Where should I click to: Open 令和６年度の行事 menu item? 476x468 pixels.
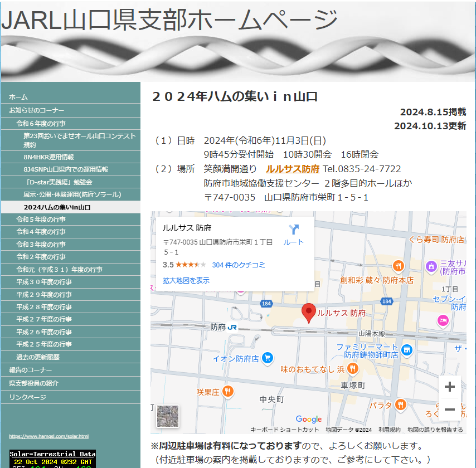pyautogui.click(x=70, y=124)
